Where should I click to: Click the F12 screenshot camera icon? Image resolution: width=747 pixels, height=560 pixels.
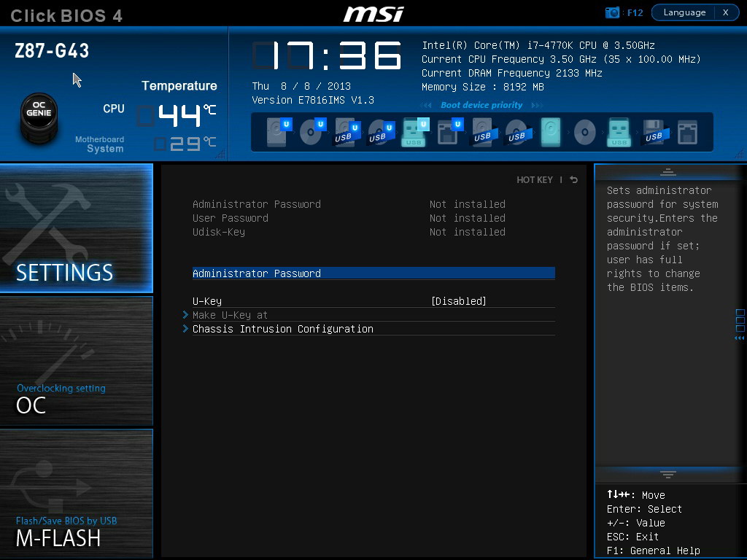point(612,13)
